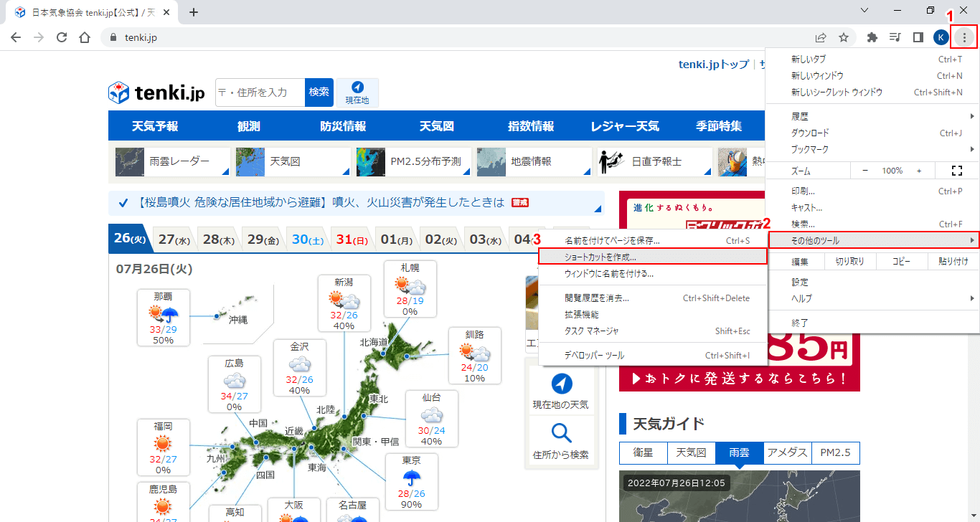Increase zoom with plus button
The image size is (980, 522).
coord(919,171)
